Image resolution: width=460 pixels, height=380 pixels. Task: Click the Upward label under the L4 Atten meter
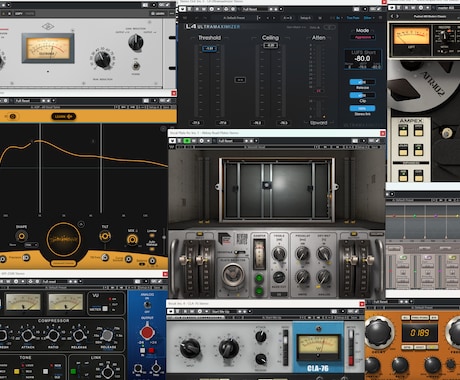(319, 123)
